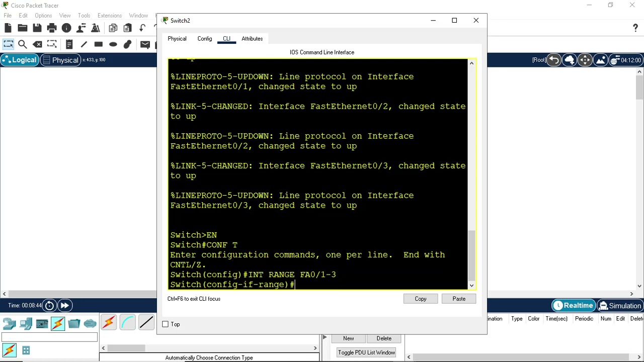Click the Back navigation button near Root
Viewport: 644px width, 362px height.
tap(554, 60)
